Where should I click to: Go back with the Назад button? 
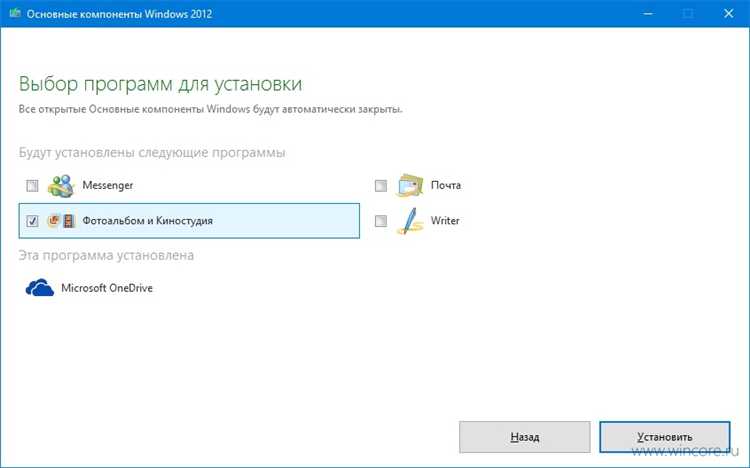525,436
